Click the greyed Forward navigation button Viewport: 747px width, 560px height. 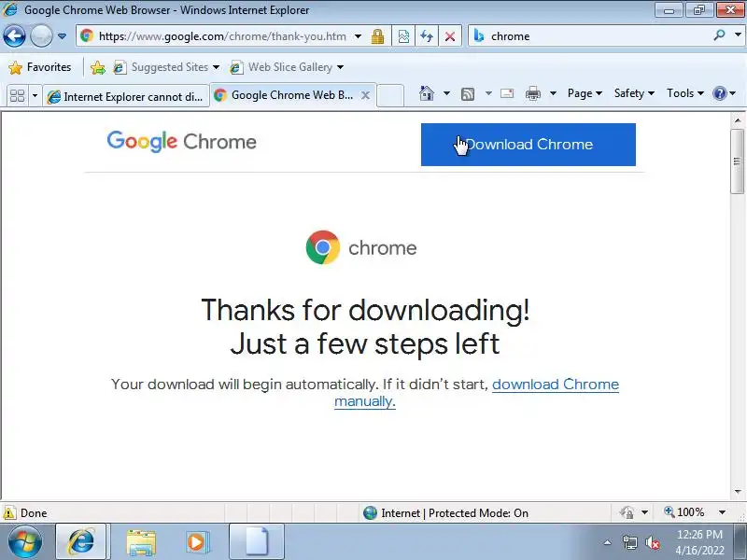(x=41, y=35)
